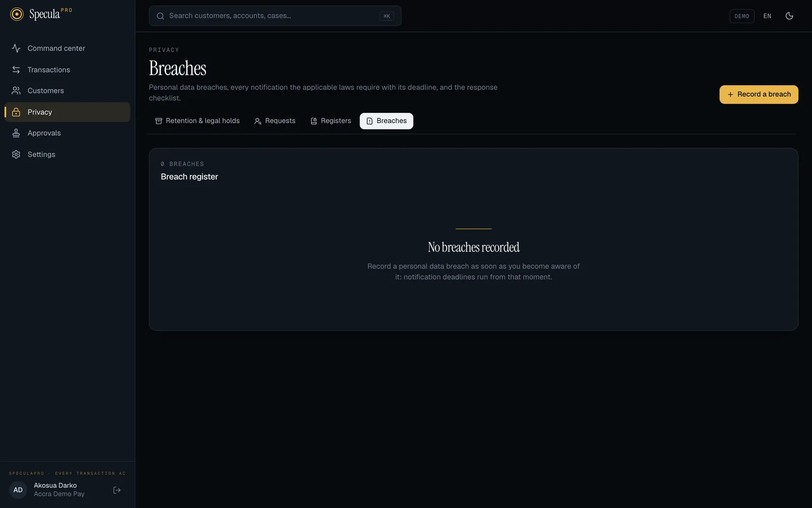Click the 0 BREACHES count label
The height and width of the screenshot is (508, 812).
tap(182, 164)
